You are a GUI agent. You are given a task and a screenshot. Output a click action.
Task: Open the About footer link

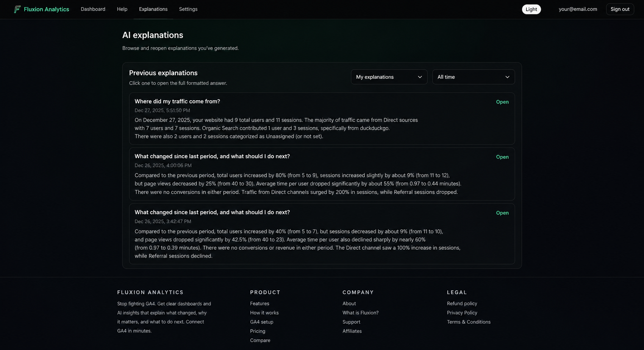349,303
